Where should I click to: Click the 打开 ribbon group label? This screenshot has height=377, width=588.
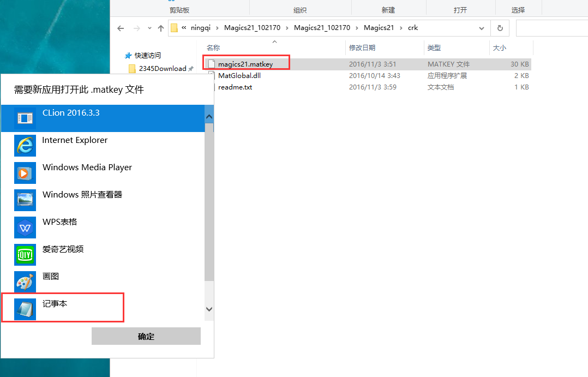460,10
